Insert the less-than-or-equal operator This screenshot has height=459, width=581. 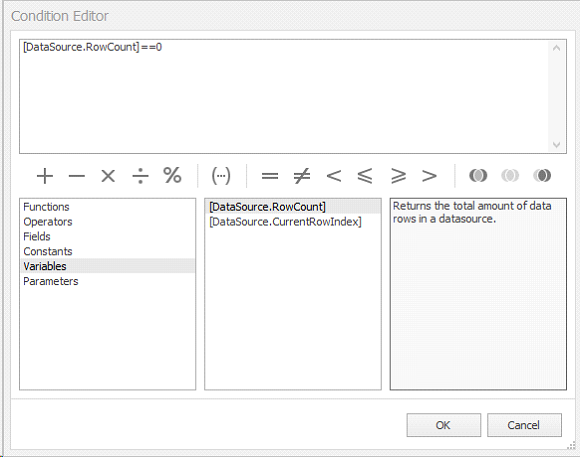pyautogui.click(x=365, y=176)
